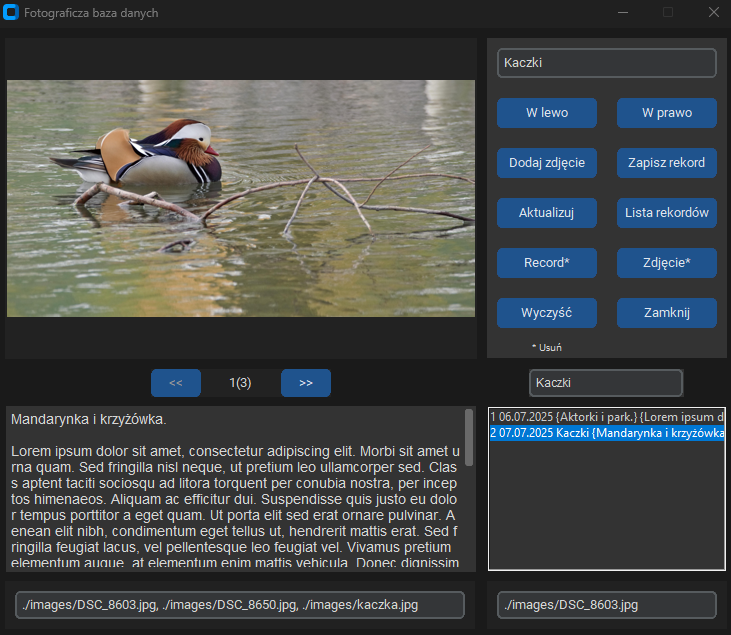Save record with Zapisz rekord
This screenshot has height=635, width=731.
tap(667, 163)
